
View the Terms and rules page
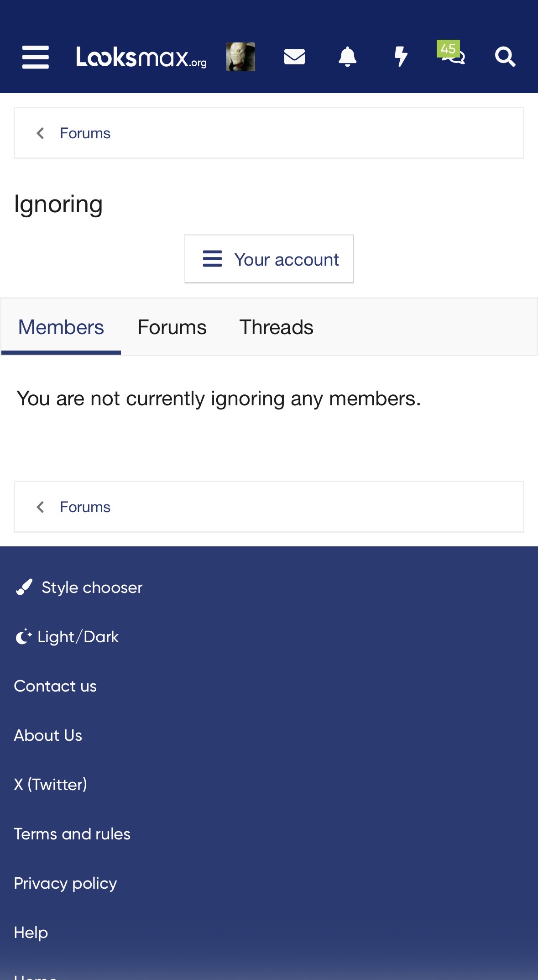coord(72,834)
